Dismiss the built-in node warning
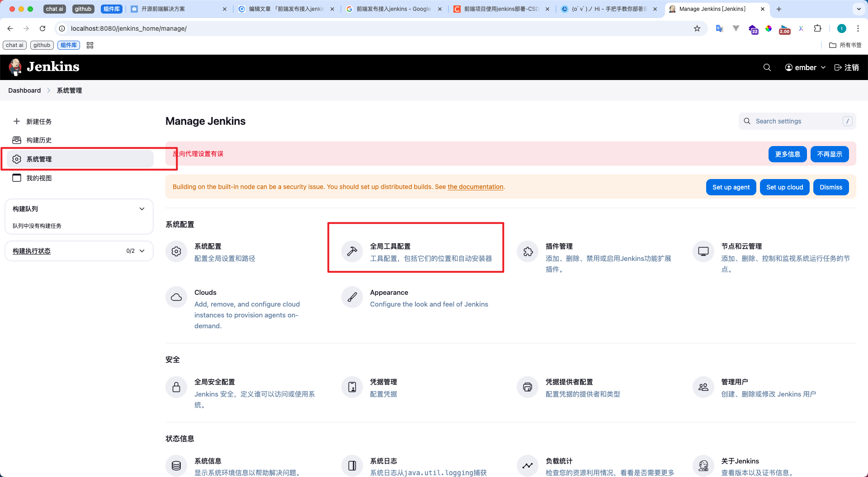This screenshot has height=477, width=868. (831, 187)
